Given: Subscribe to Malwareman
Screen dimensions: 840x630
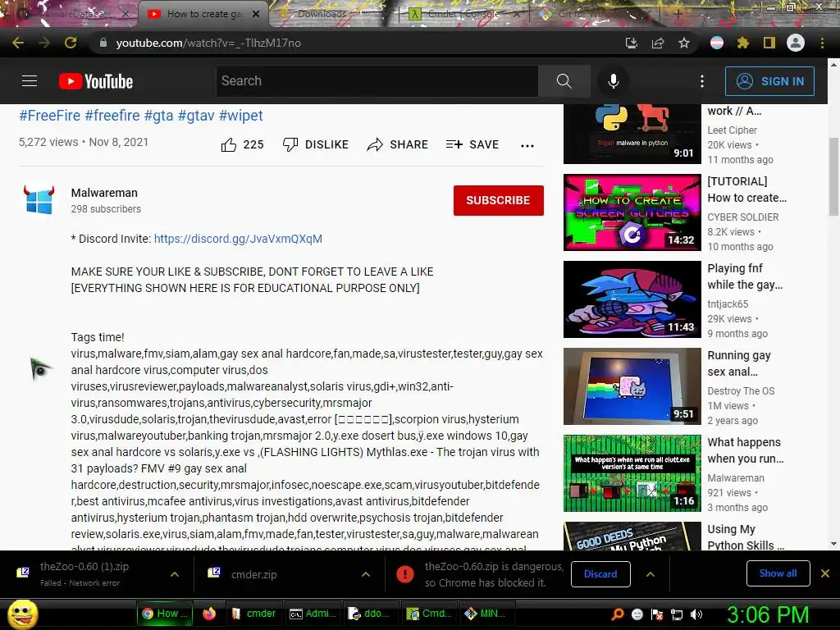Looking at the screenshot, I should (498, 200).
